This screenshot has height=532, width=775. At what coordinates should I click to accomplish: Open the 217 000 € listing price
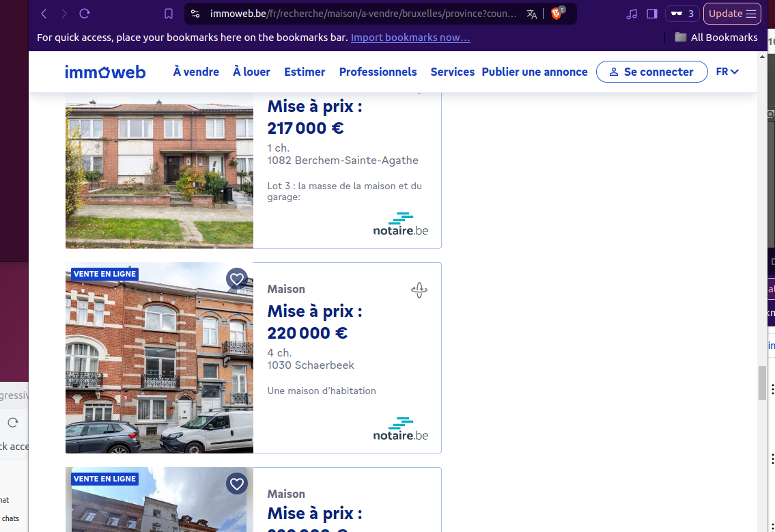pos(305,128)
